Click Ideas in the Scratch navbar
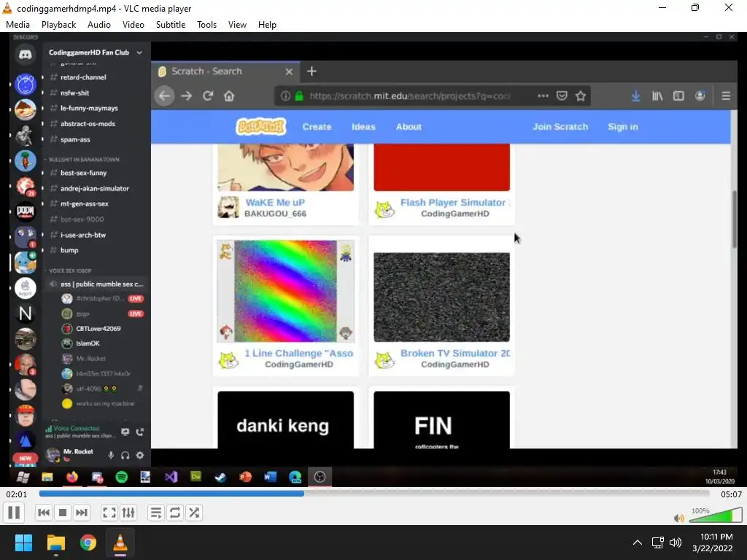 pos(363,127)
